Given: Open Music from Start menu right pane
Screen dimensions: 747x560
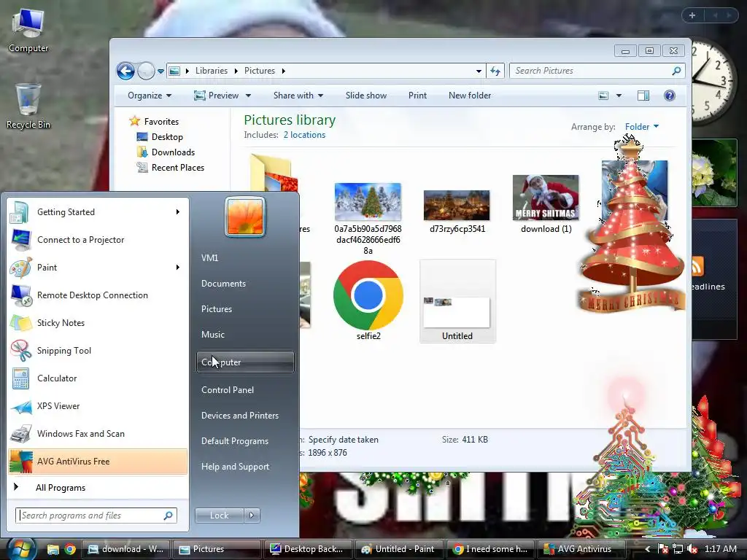Looking at the screenshot, I should (x=245, y=334).
